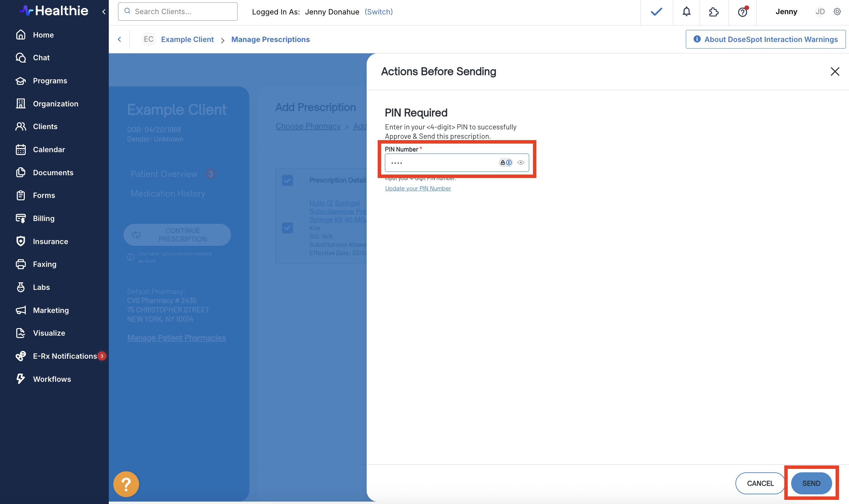
Task: Click the blue checkmark tasks icon
Action: [657, 12]
